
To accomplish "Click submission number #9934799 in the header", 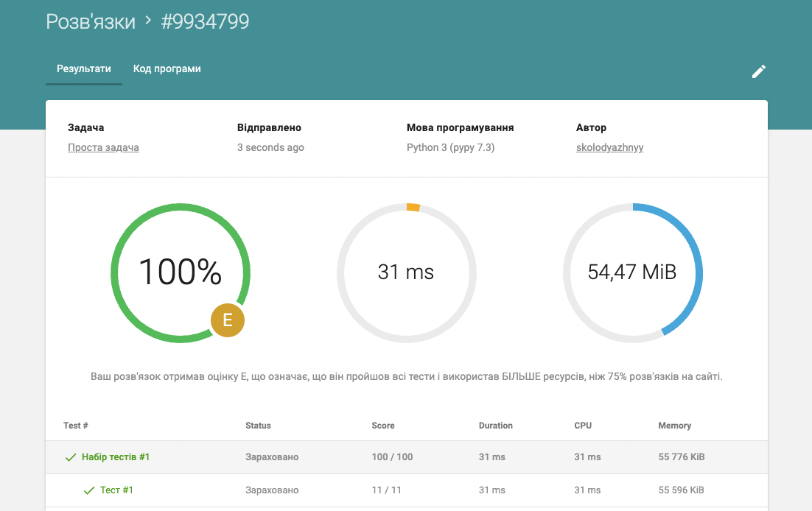I will click(x=205, y=22).
